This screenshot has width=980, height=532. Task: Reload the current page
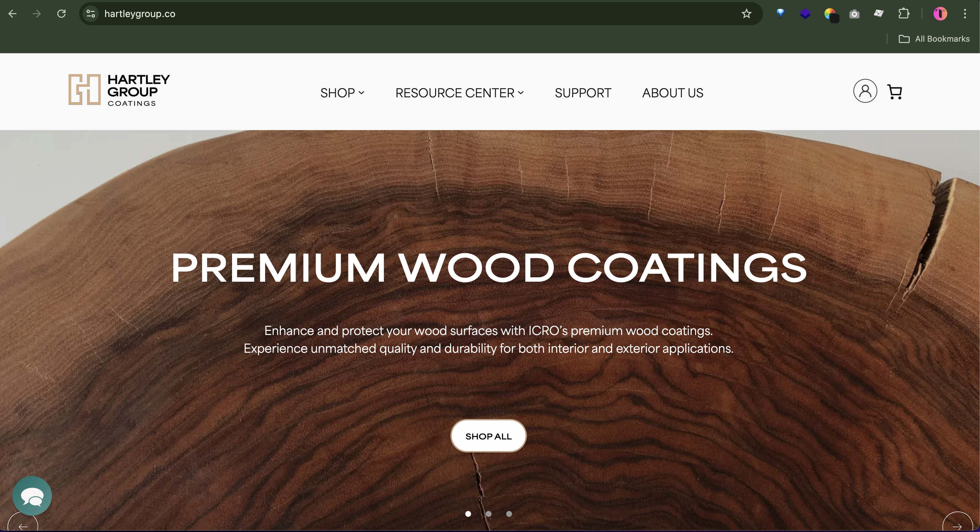coord(61,14)
